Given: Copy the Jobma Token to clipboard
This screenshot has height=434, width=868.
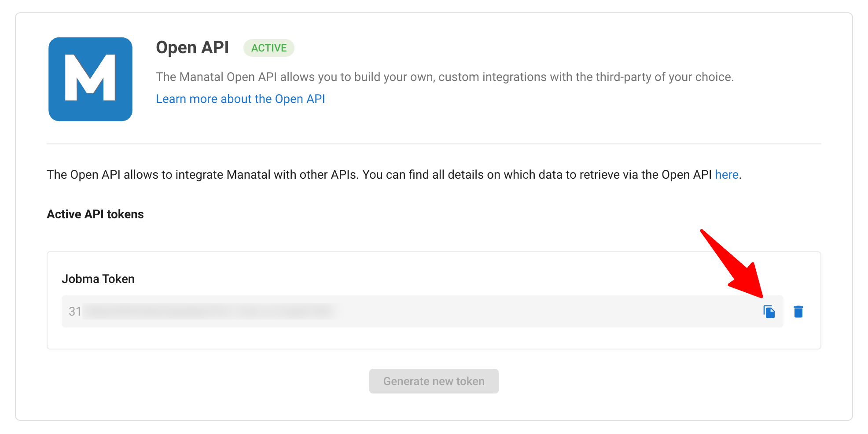Looking at the screenshot, I should tap(769, 312).
